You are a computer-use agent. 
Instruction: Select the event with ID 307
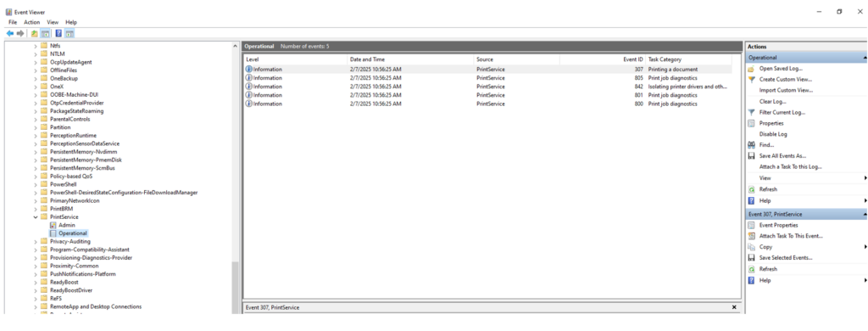pyautogui.click(x=487, y=70)
